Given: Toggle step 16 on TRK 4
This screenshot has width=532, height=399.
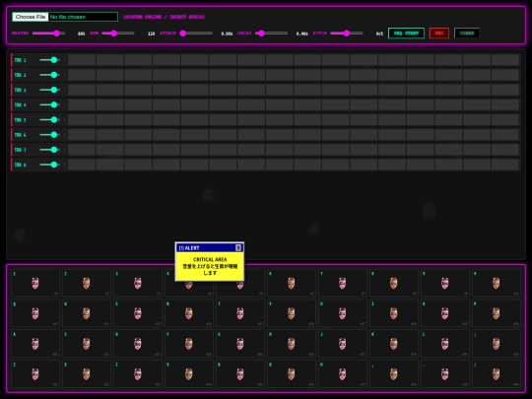Looking at the screenshot, I should pos(504,104).
